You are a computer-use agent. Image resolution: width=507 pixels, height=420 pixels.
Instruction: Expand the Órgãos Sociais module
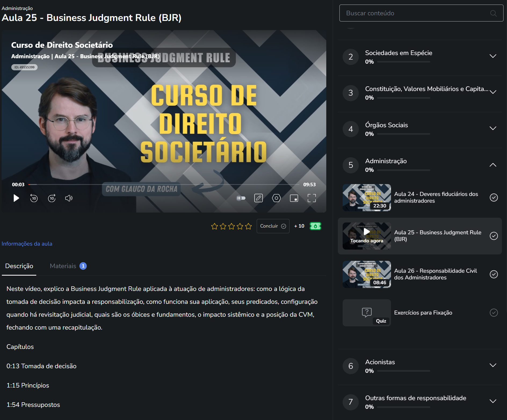493,128
